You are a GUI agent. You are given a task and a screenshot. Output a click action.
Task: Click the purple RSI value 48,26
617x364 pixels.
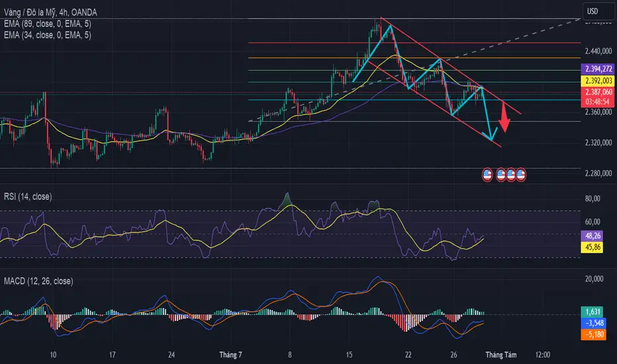[x=593, y=236]
